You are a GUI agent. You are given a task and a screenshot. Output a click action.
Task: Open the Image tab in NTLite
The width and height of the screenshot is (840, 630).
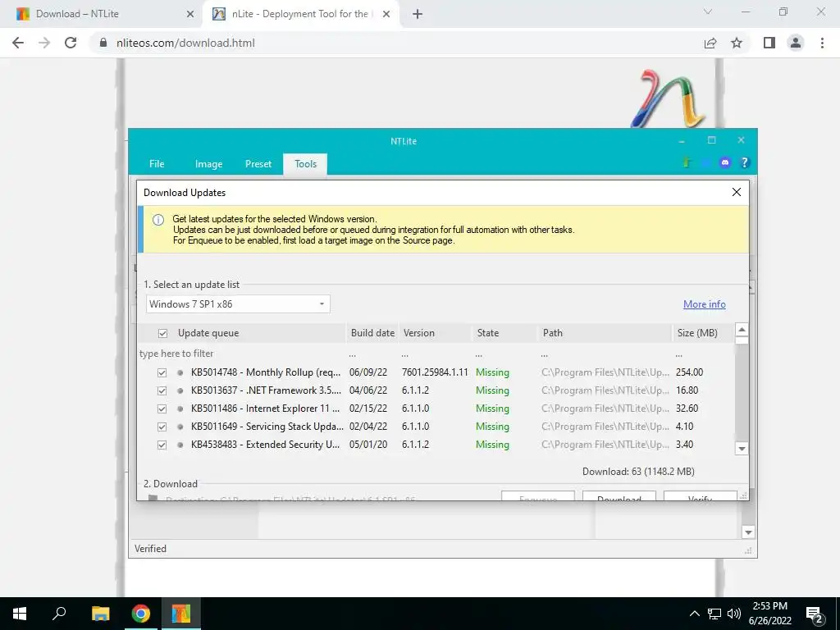[x=208, y=164]
